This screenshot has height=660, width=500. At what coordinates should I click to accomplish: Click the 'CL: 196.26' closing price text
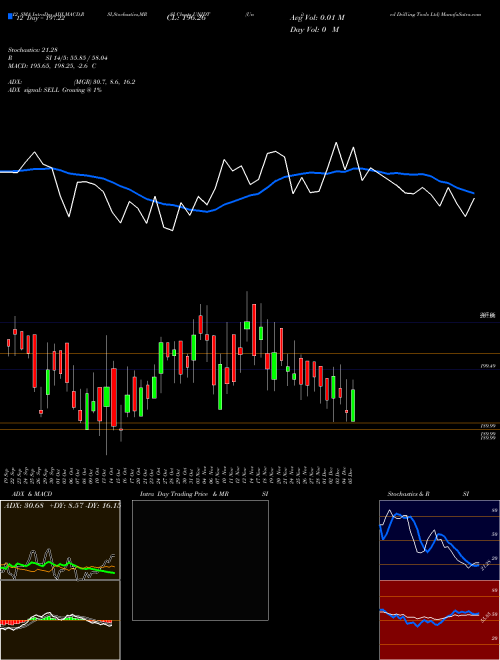(x=185, y=18)
